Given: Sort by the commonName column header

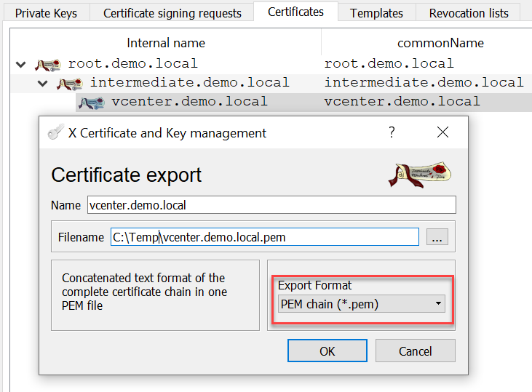Looking at the screenshot, I should 440,43.
